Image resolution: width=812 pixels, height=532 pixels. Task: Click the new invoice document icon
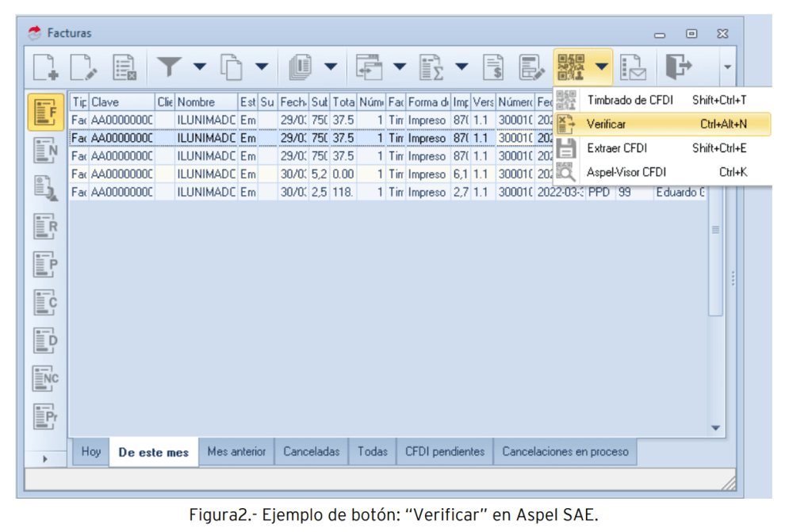(x=45, y=67)
